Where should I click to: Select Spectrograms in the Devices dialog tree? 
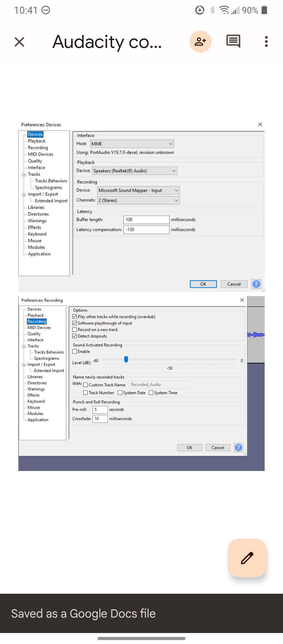[48, 188]
